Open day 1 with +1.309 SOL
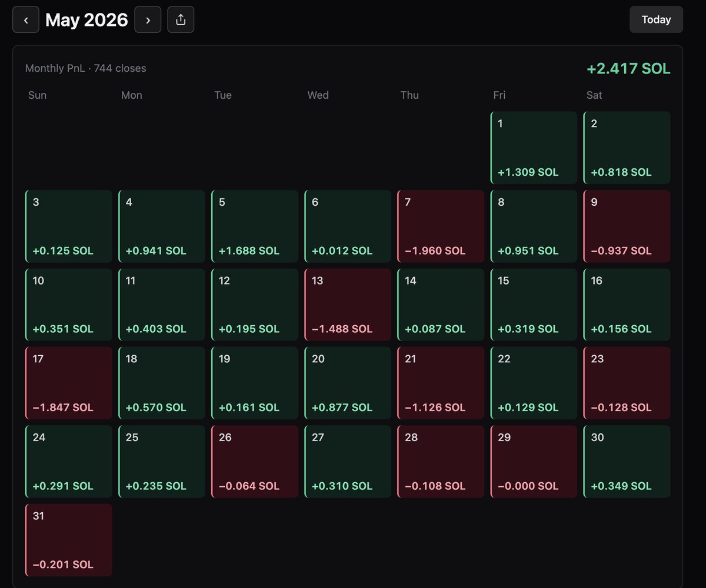 (534, 148)
